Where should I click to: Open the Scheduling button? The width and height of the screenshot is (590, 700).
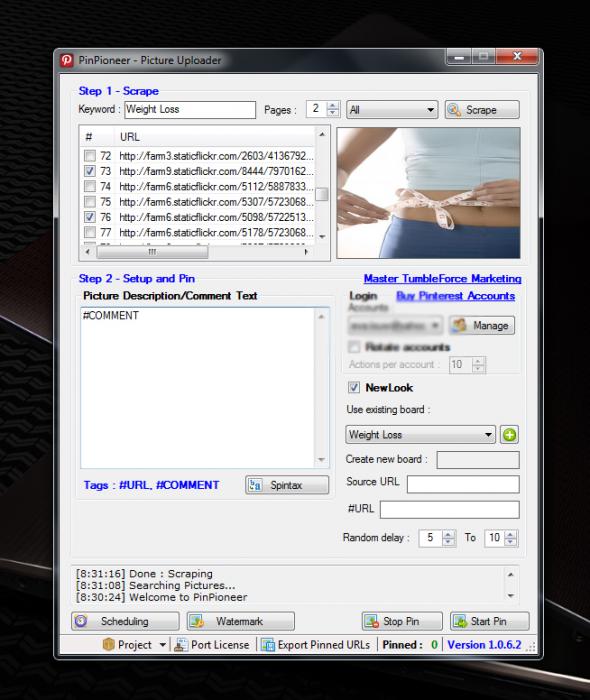tap(125, 621)
